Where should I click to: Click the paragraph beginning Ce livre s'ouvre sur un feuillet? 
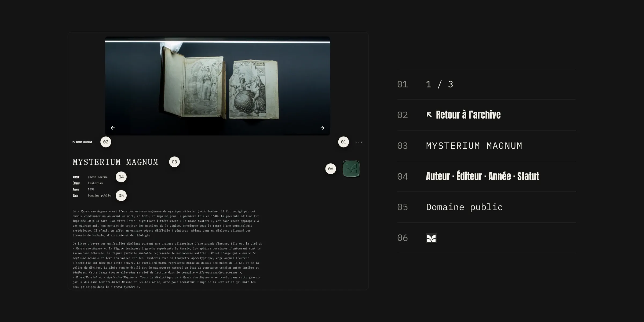click(x=167, y=265)
